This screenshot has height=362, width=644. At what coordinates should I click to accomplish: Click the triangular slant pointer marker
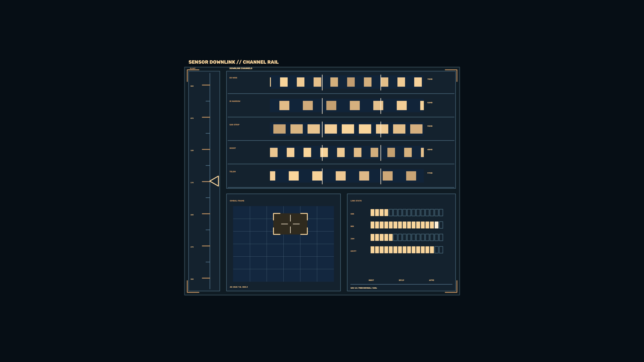[214, 181]
